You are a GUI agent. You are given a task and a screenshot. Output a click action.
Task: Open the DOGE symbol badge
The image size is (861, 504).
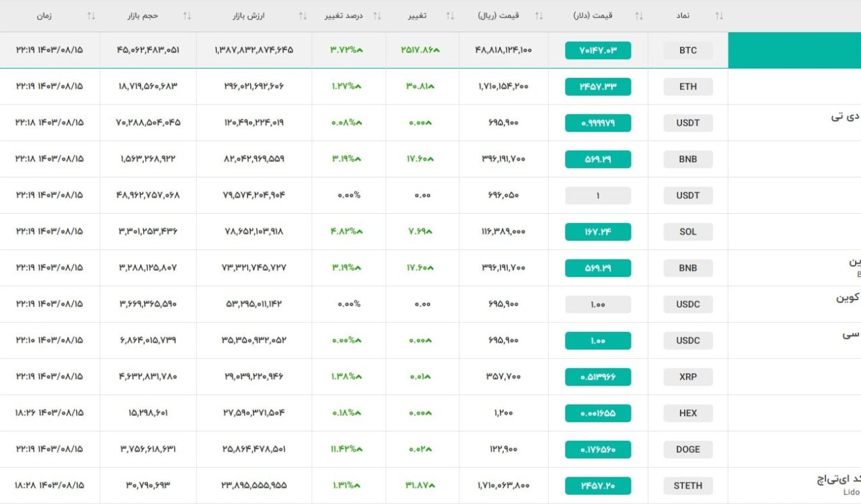point(688,450)
